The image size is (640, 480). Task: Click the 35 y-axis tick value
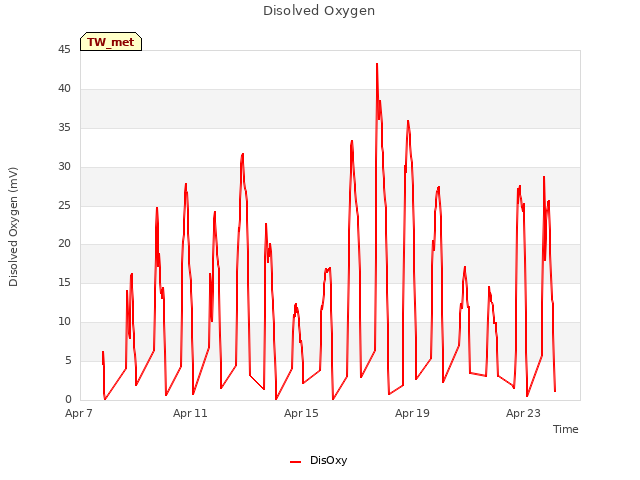tap(64, 128)
